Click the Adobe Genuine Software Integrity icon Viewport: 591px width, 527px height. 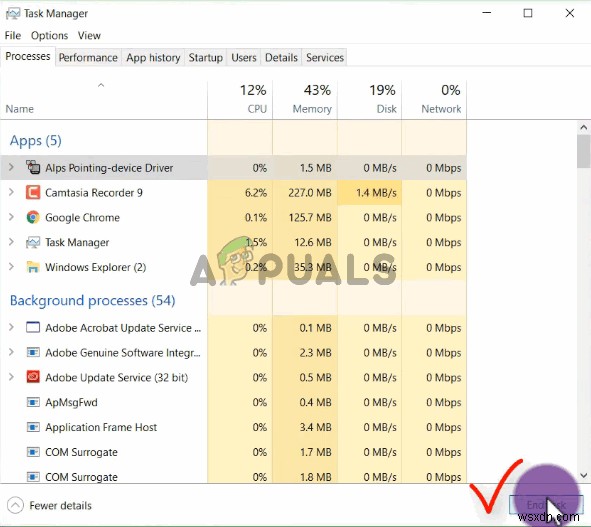pos(33,352)
